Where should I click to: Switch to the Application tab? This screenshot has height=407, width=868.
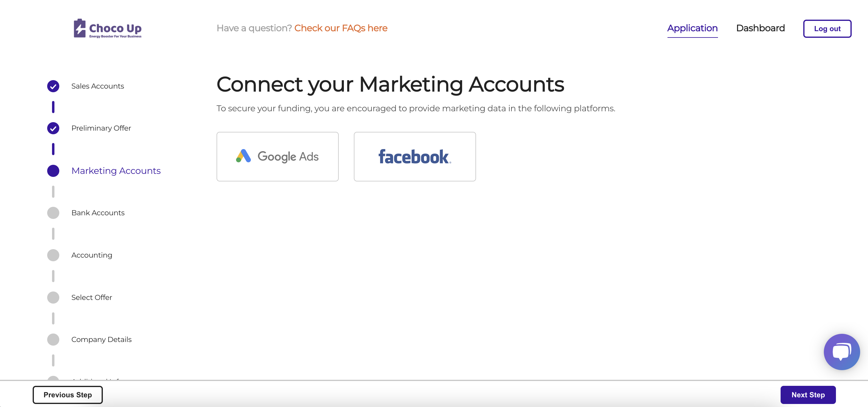(x=692, y=28)
